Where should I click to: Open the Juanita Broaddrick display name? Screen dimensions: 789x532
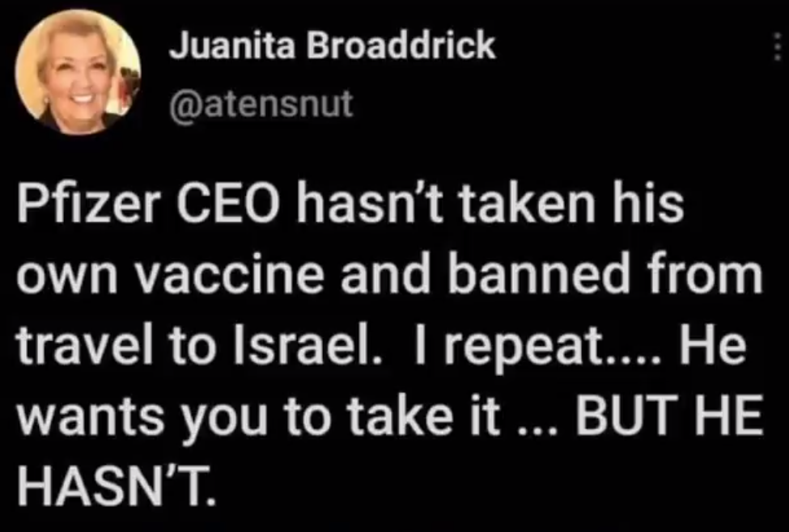pyautogui.click(x=332, y=46)
